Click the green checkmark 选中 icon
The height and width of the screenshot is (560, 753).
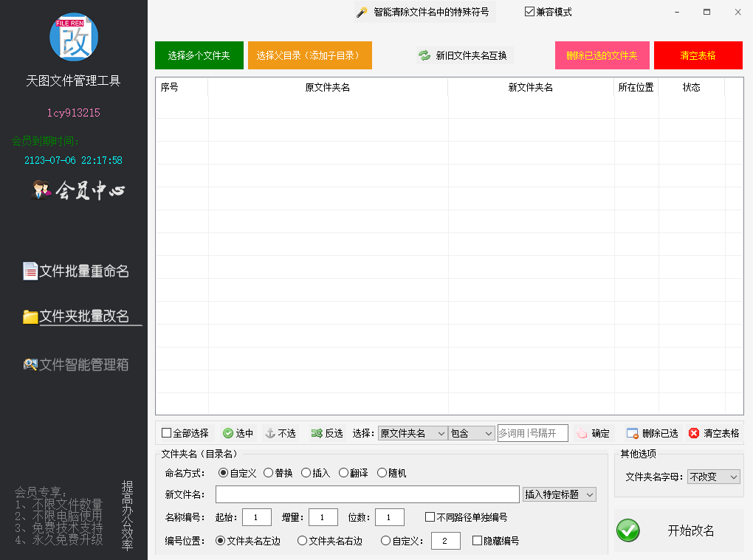pyautogui.click(x=228, y=434)
